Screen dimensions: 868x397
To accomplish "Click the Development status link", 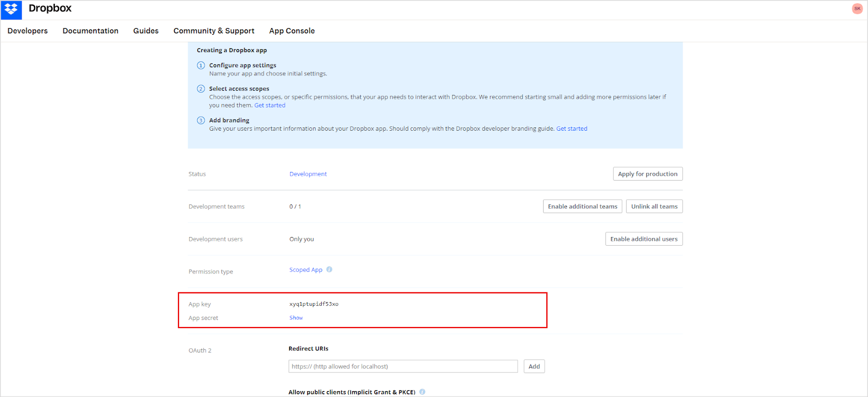I will (x=308, y=174).
